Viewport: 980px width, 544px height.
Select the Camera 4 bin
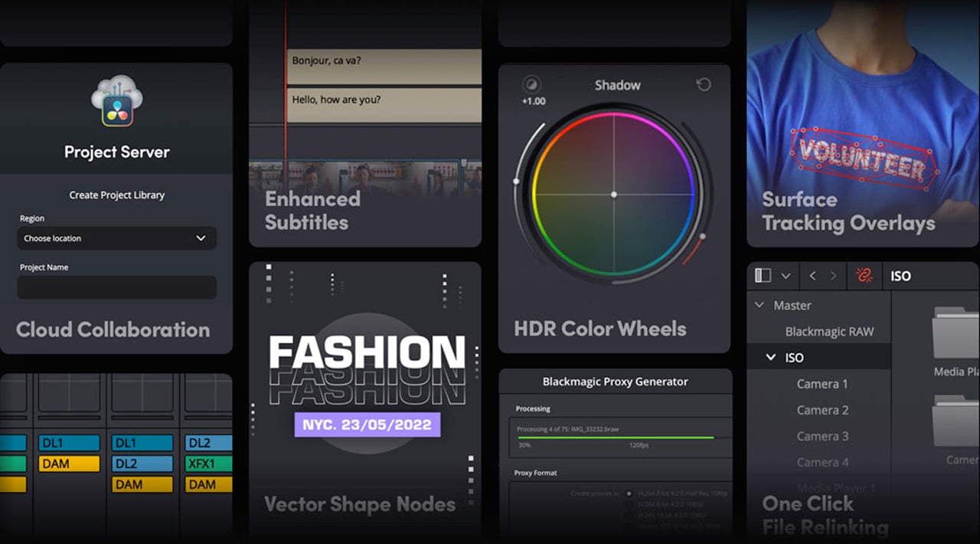(x=822, y=462)
